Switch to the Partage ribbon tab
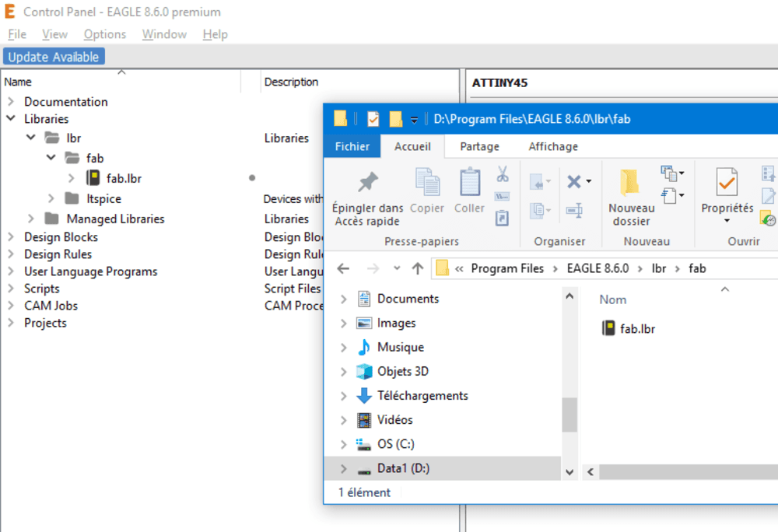This screenshot has height=532, width=778. [x=479, y=147]
